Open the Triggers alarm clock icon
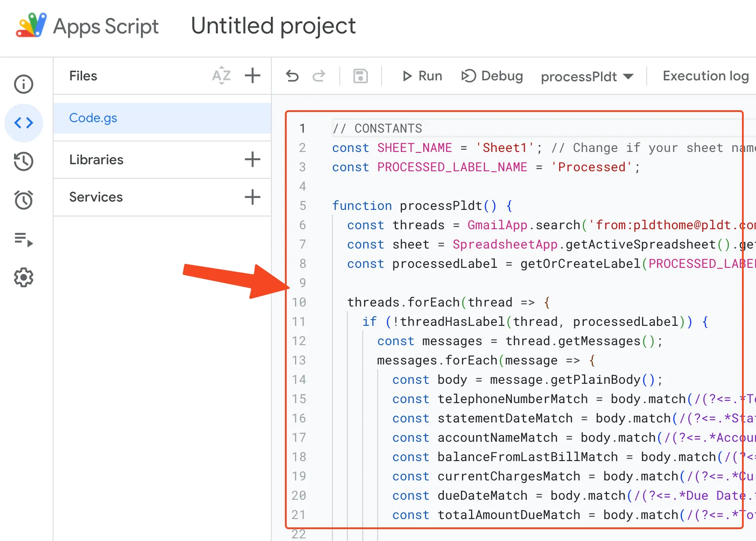756x541 pixels. pos(24,200)
